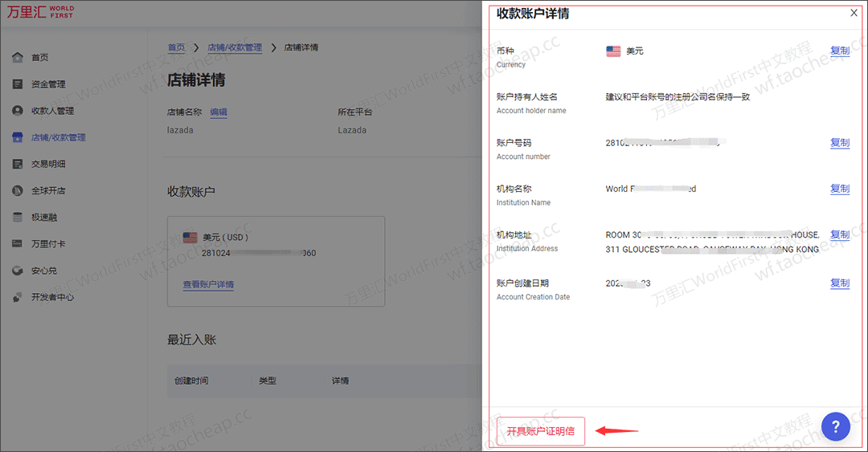Go to 店铺/收款管理 via the breadcrumb
Screen dimensions: 868x452
[235, 47]
